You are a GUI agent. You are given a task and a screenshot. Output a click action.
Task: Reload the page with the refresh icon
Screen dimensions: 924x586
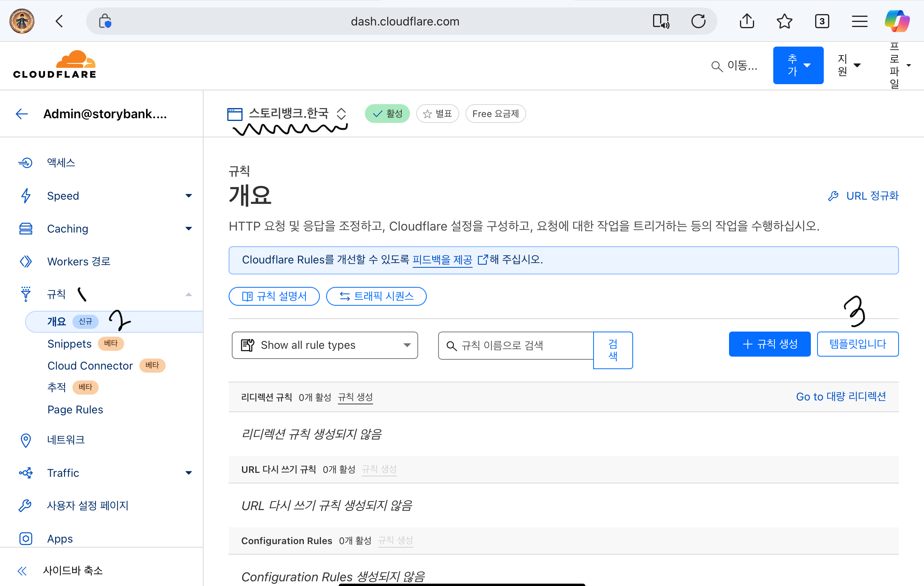698,21
